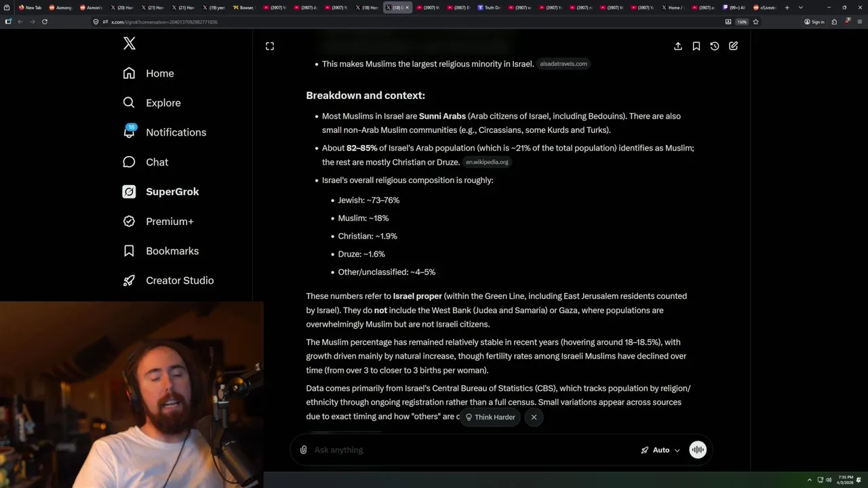Click the share conversation icon
Viewport: 868px width, 488px height.
[678, 46]
